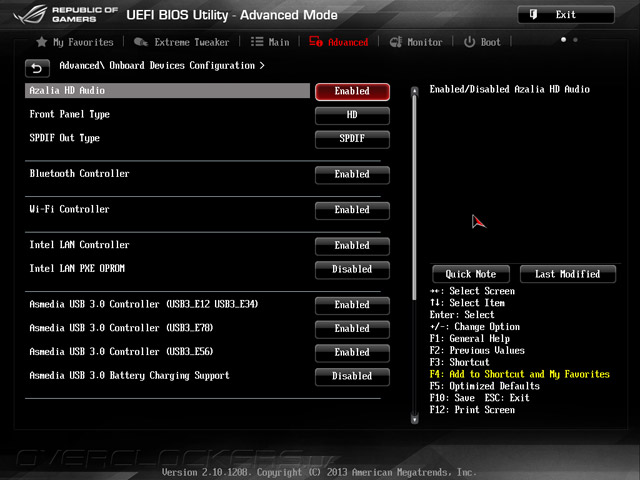Open the My Favorites tab
The width and height of the screenshot is (640, 480).
75,42
